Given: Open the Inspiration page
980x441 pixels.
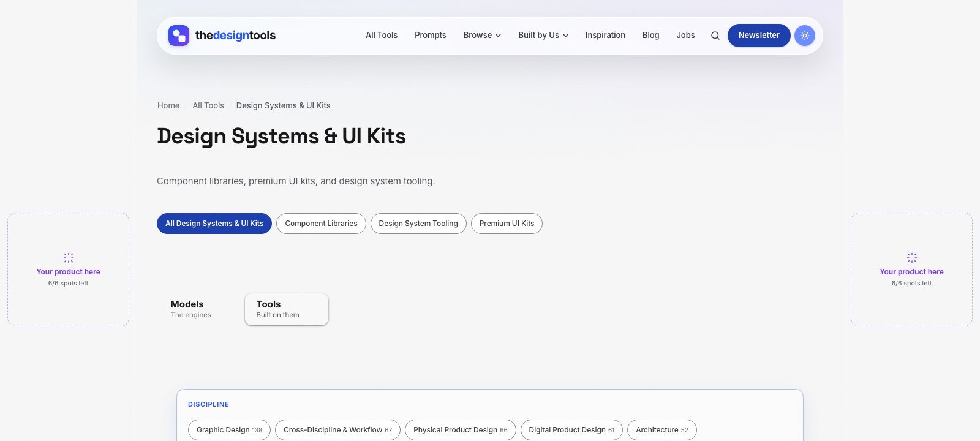Looking at the screenshot, I should [605, 36].
